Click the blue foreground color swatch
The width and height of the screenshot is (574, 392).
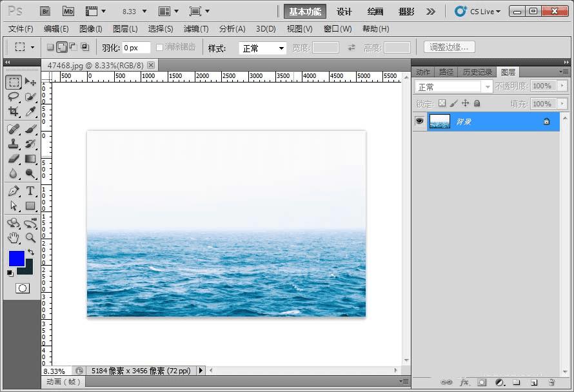(16, 259)
